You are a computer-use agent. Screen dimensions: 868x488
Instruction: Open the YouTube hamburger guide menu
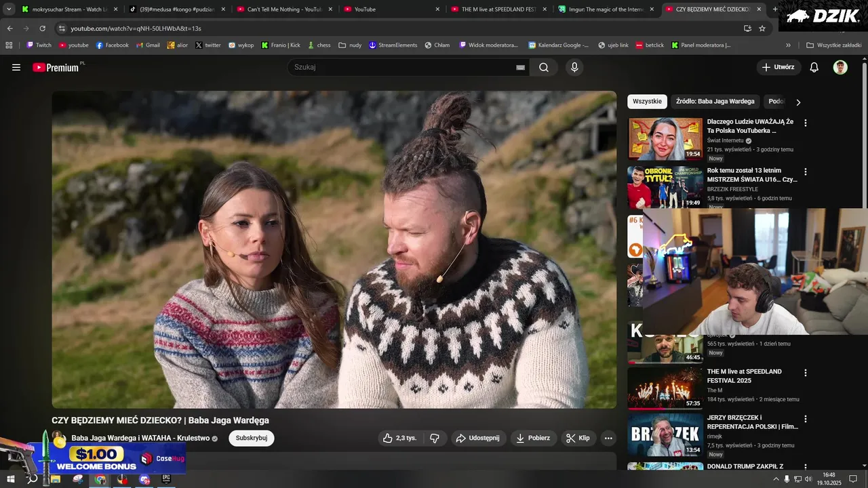coord(16,67)
